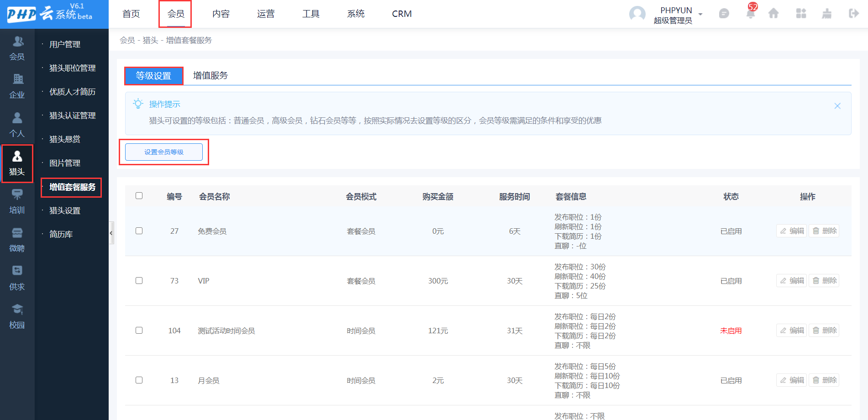Open the 企业 sidebar section

tap(17, 86)
